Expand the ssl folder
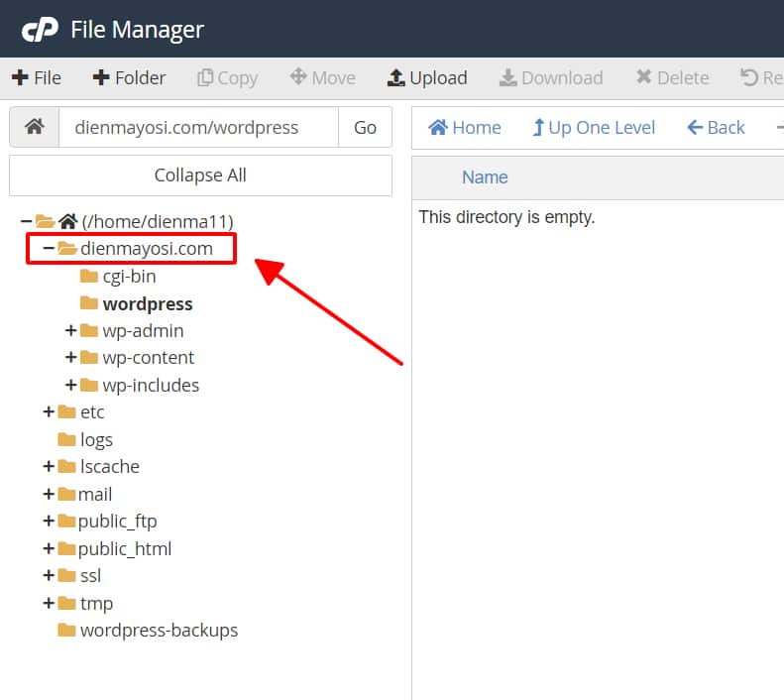The height and width of the screenshot is (700, 784). [x=48, y=575]
